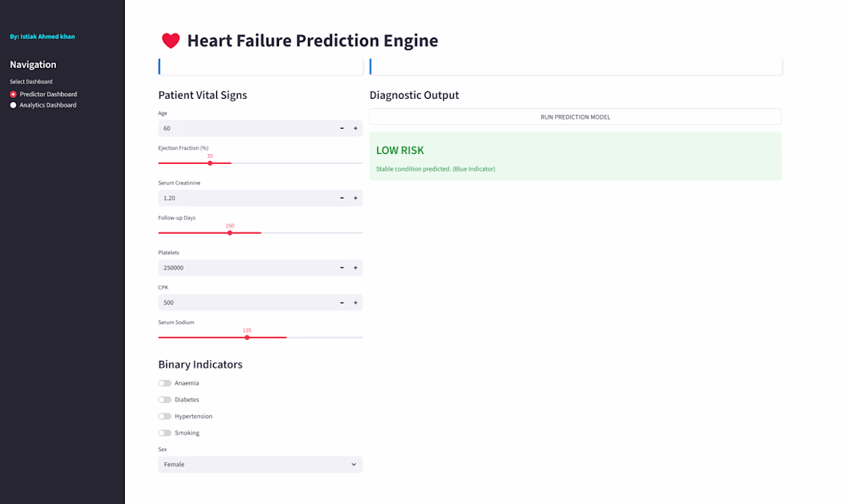Select Predictor Dashboard radio option
Viewport: 843px width, 504px height.
click(x=13, y=94)
